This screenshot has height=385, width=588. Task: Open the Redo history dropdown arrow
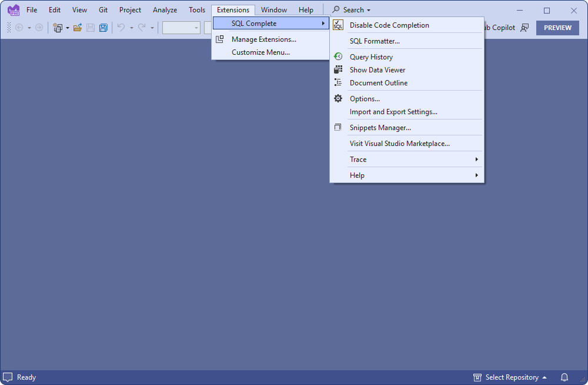click(x=152, y=28)
